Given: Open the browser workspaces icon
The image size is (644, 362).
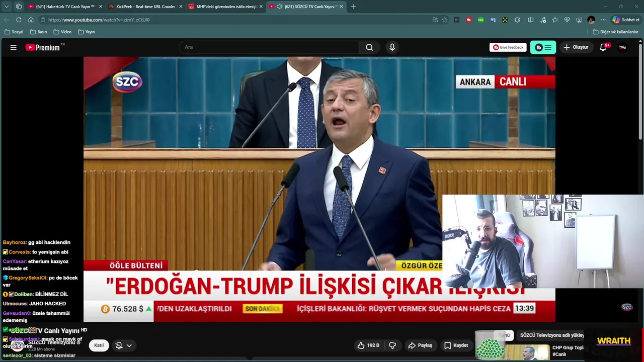Looking at the screenshot, I should 19,7.
